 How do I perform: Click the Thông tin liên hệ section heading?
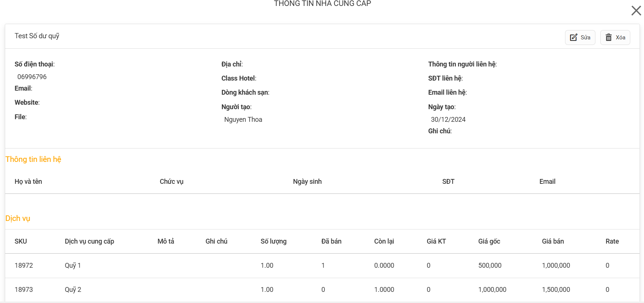tap(33, 159)
